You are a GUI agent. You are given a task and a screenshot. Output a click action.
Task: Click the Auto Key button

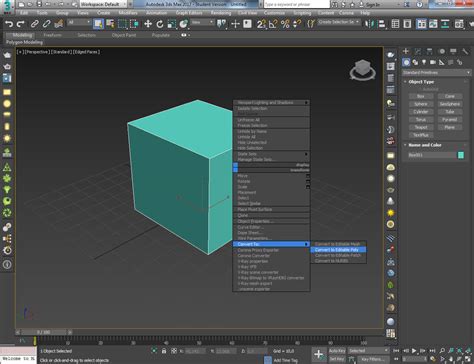tap(337, 351)
